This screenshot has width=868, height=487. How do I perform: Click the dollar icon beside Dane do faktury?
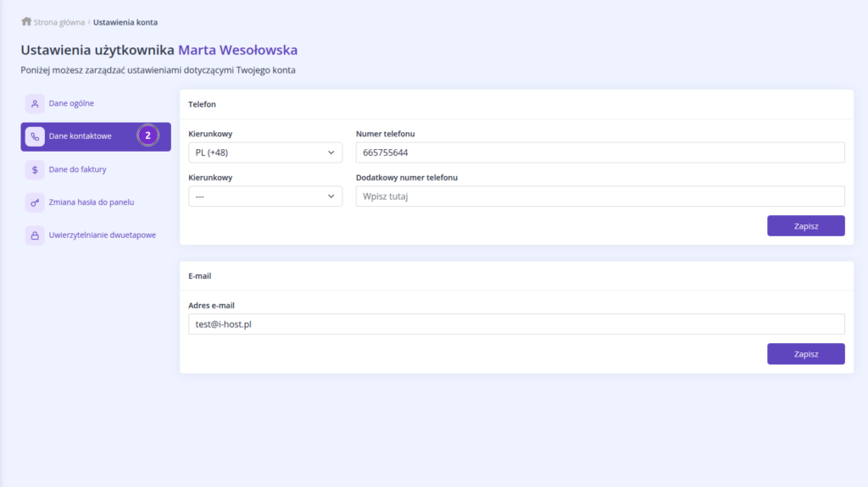(35, 169)
